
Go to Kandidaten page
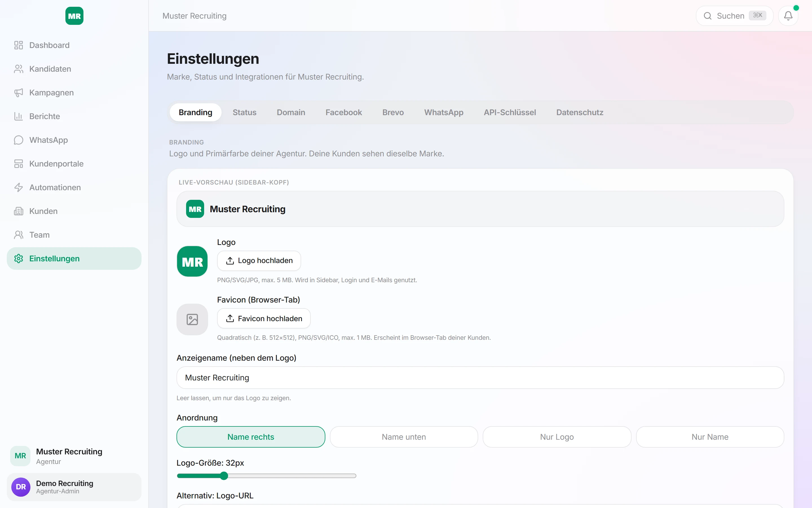click(x=74, y=69)
